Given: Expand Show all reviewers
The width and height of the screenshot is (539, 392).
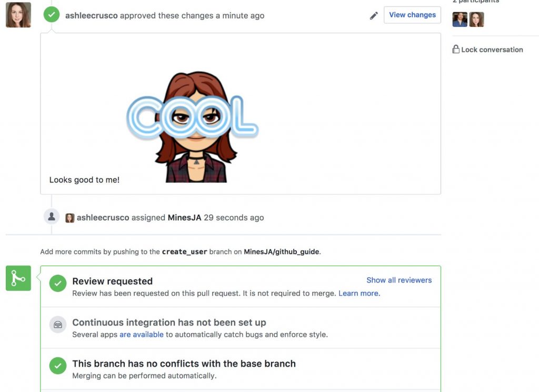Looking at the screenshot, I should coord(399,280).
